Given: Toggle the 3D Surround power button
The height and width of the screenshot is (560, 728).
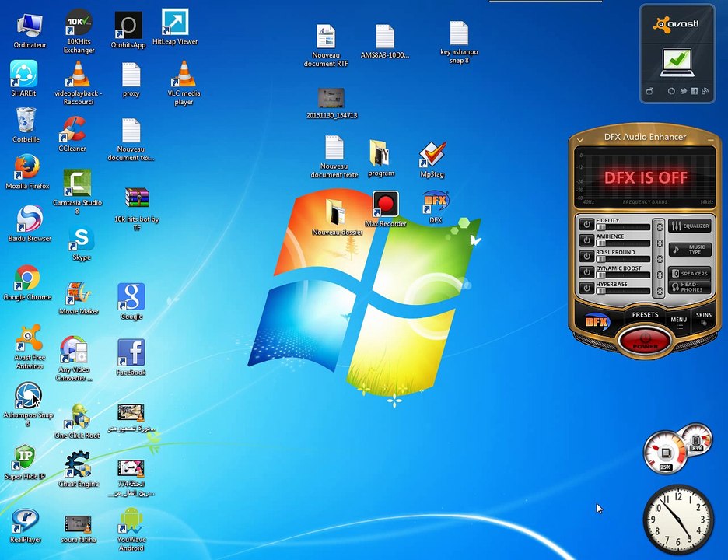Looking at the screenshot, I should [587, 257].
